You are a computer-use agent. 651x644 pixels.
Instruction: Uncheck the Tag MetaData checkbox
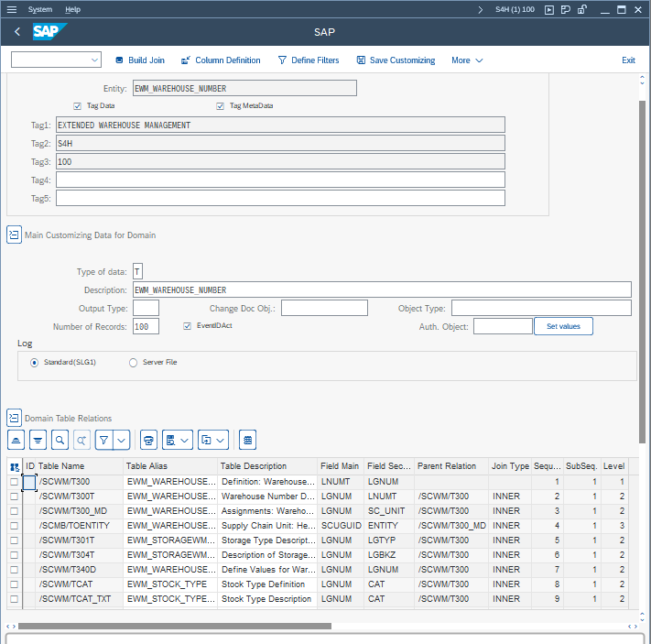tap(221, 106)
